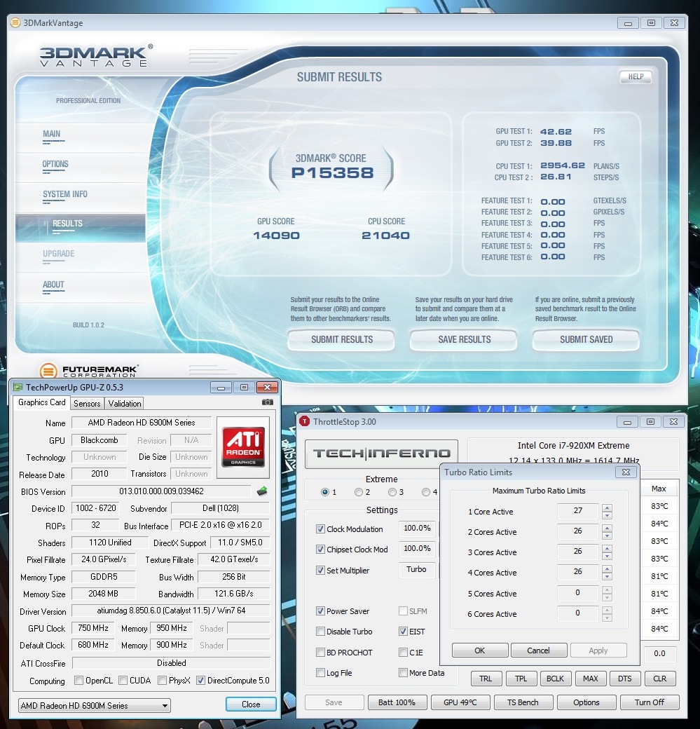Click the BCLK button in ThrottleStop
The image size is (700, 729).
click(555, 679)
